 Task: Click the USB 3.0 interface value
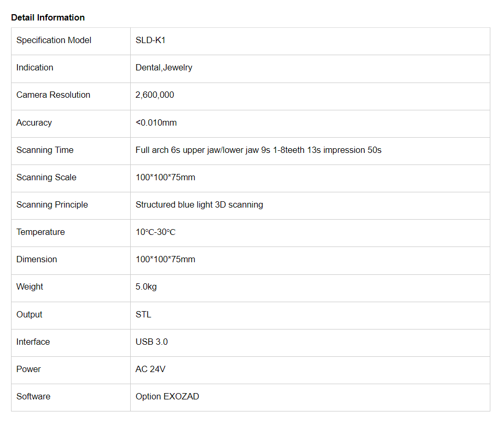coord(151,342)
